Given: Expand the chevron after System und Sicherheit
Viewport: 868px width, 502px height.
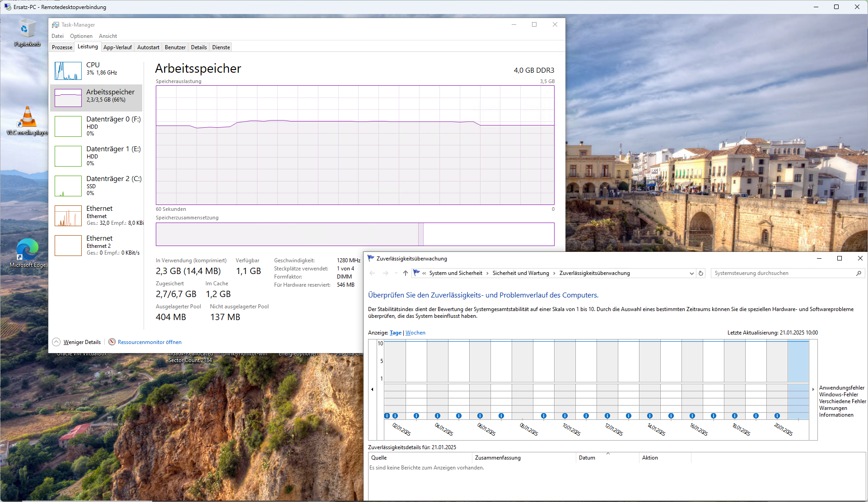Looking at the screenshot, I should (487, 273).
